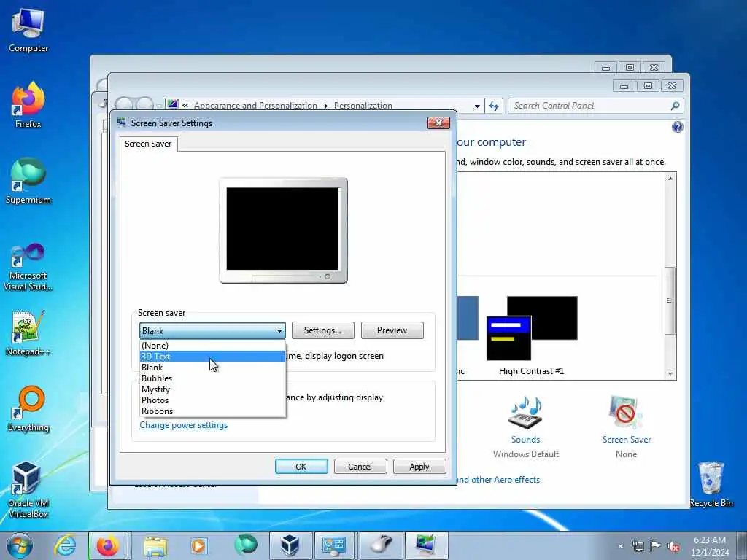The width and height of the screenshot is (747, 560).
Task: Click the network tray icon
Action: (638, 547)
